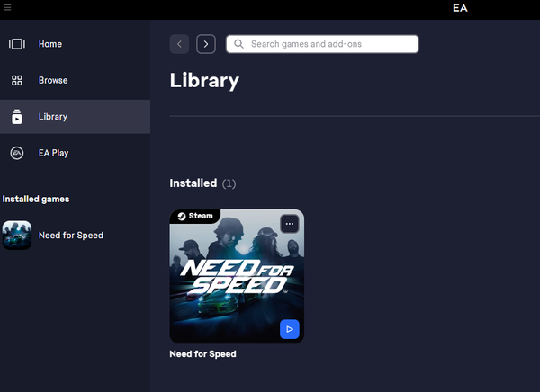540x392 pixels.
Task: Click the Home sidebar icon
Action: click(17, 44)
